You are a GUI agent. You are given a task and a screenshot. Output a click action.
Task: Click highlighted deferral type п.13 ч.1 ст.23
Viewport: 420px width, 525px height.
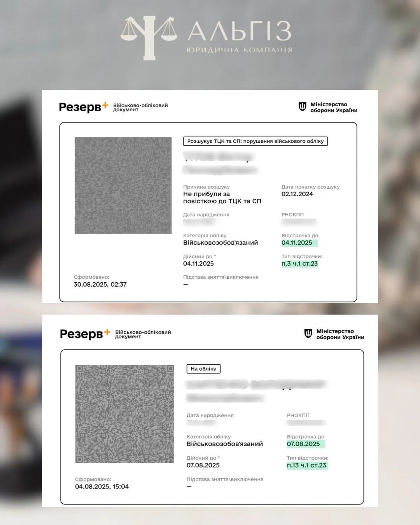click(306, 465)
